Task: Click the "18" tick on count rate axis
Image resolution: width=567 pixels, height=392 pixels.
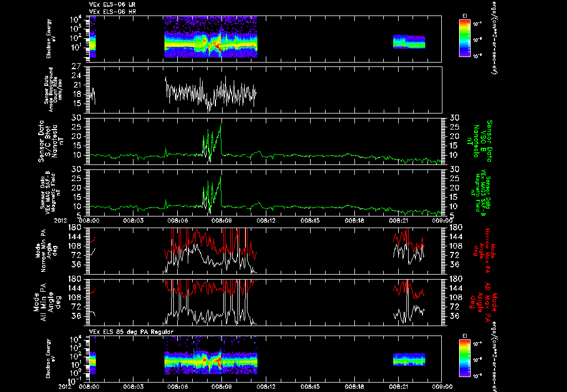Action: point(76,94)
